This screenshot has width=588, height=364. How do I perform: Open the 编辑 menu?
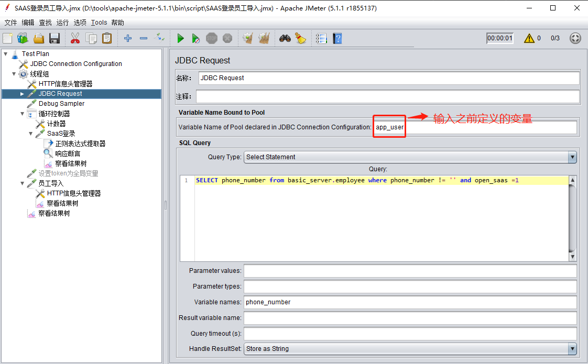tap(28, 23)
